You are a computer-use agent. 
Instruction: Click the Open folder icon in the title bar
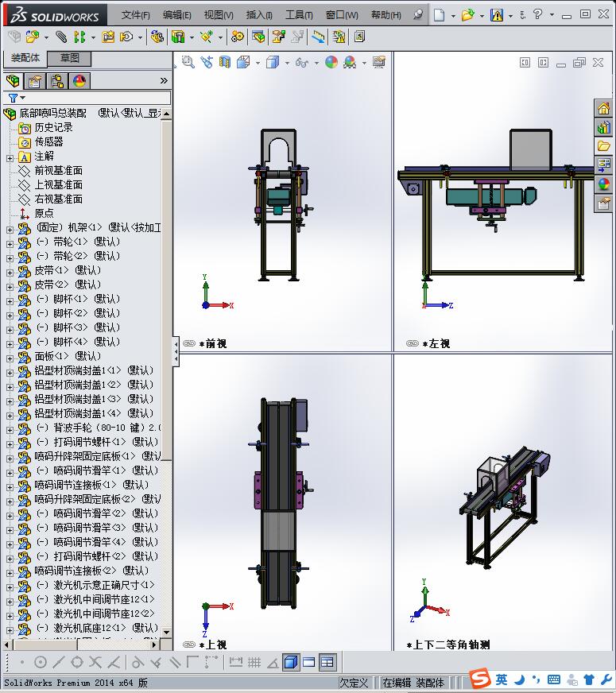[467, 15]
